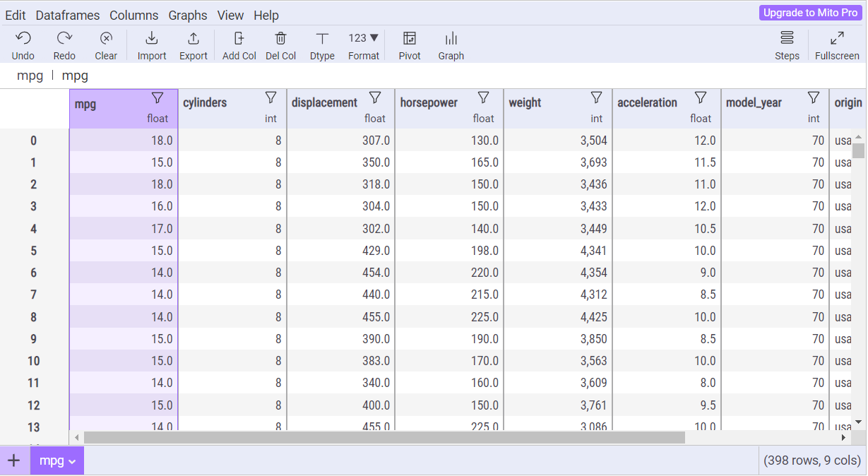
Task: Click the Undo icon in toolbar
Action: tap(23, 39)
